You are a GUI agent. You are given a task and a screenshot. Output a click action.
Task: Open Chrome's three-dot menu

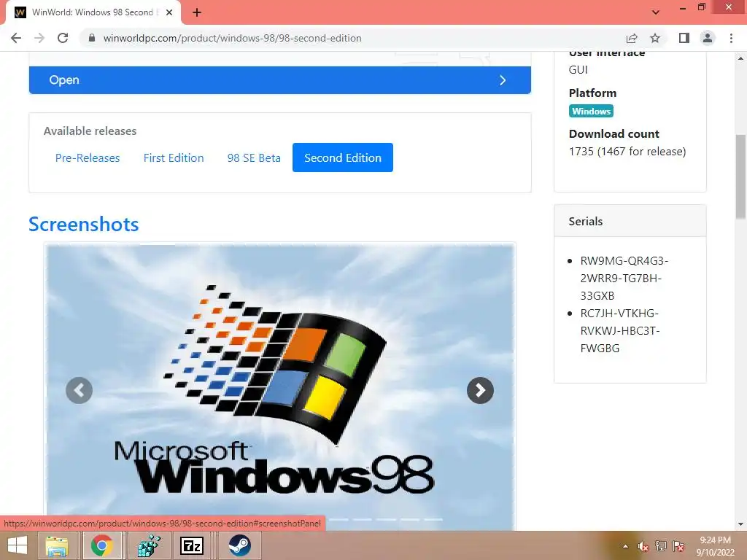point(731,38)
